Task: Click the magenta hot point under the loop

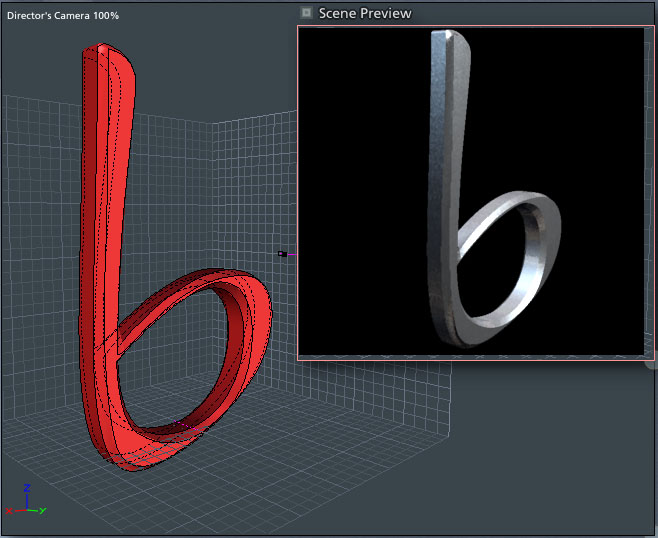Action: pos(181,425)
